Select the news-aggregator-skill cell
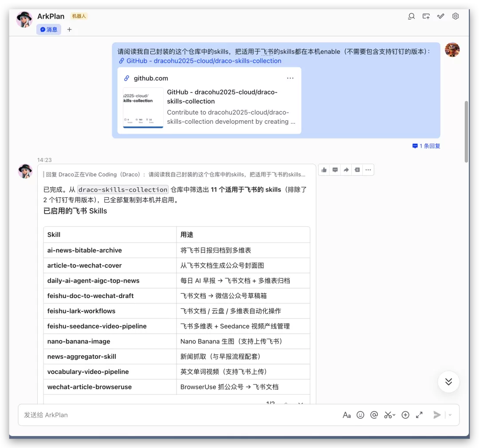 point(110,357)
